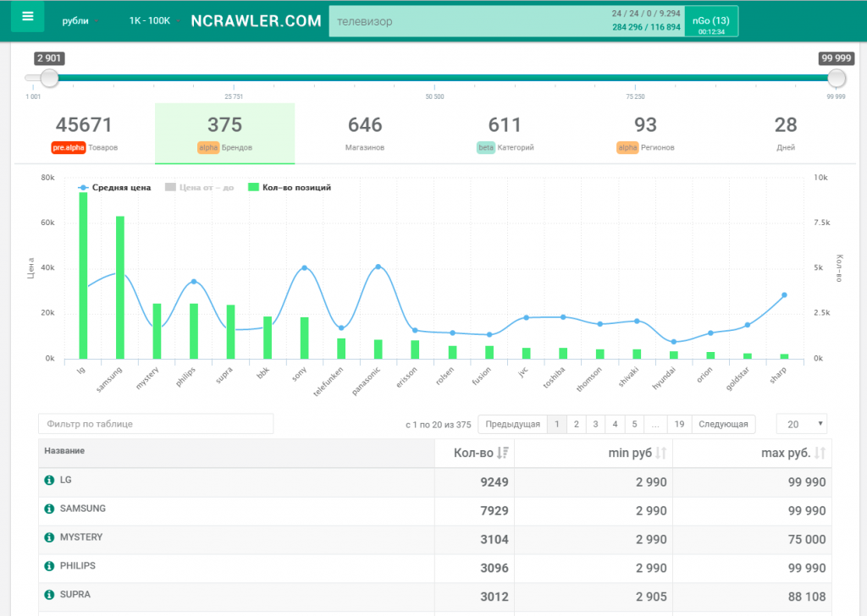Click the lg bar in the chart
This screenshot has height=616, width=867.
pos(83,276)
